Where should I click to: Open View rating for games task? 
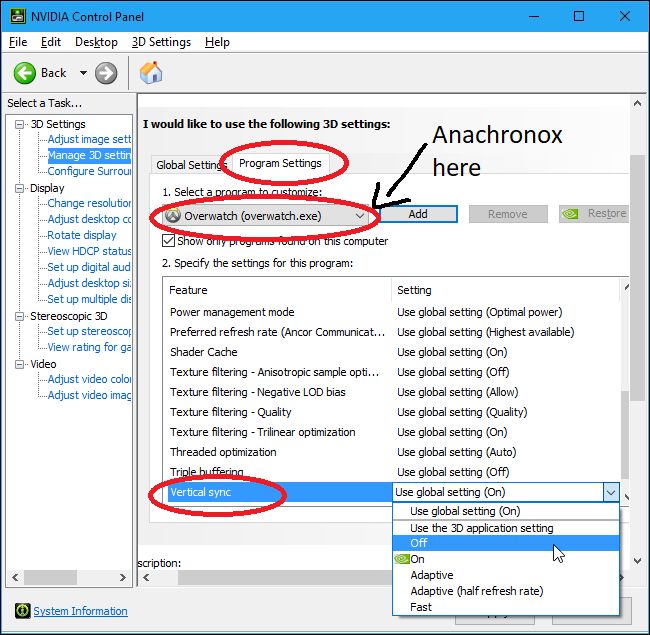click(x=89, y=347)
